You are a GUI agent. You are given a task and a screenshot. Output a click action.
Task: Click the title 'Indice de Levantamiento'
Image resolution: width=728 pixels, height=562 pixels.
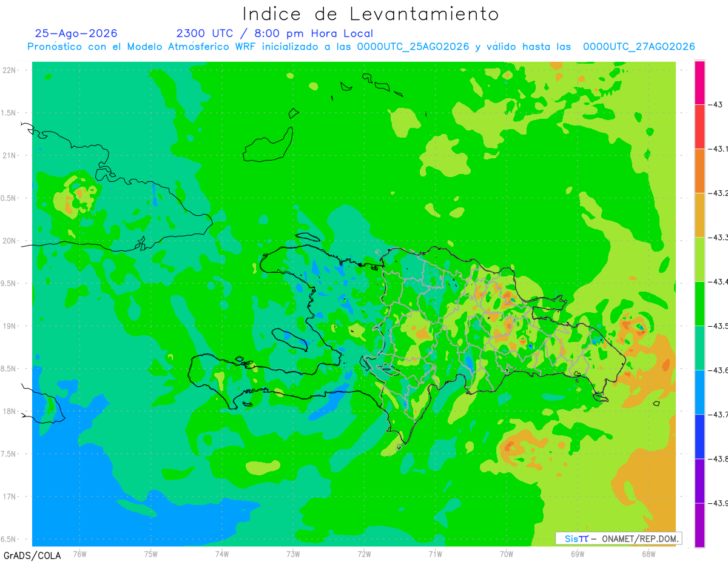pos(371,14)
